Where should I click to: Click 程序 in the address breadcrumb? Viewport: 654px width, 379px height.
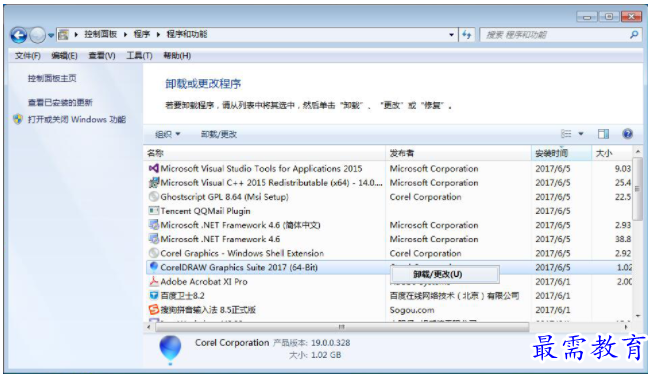click(x=141, y=34)
